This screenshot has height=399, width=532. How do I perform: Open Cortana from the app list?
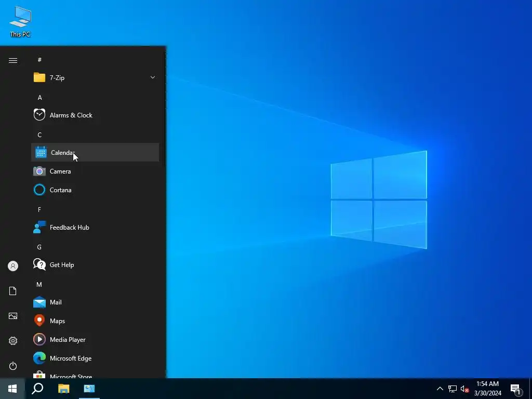coord(95,190)
